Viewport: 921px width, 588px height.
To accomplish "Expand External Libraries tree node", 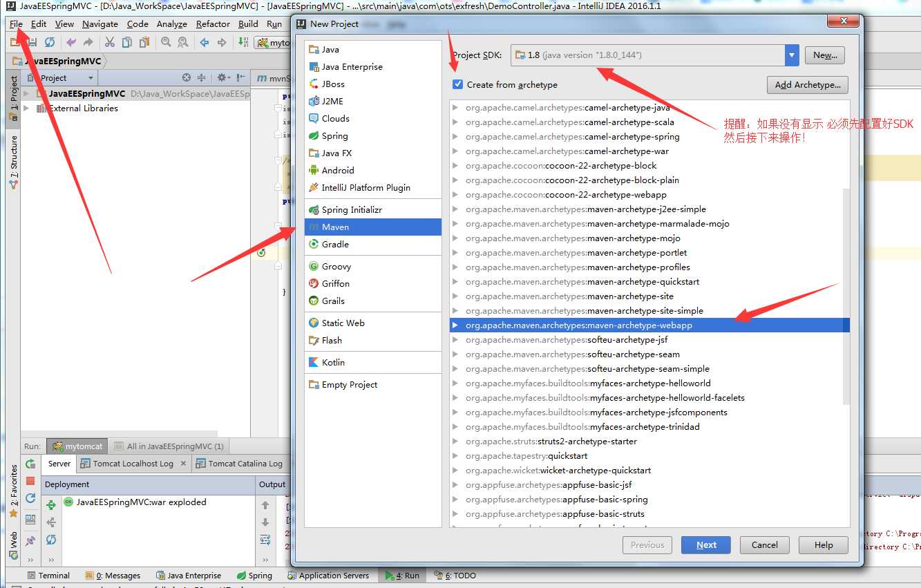I will tap(26, 108).
